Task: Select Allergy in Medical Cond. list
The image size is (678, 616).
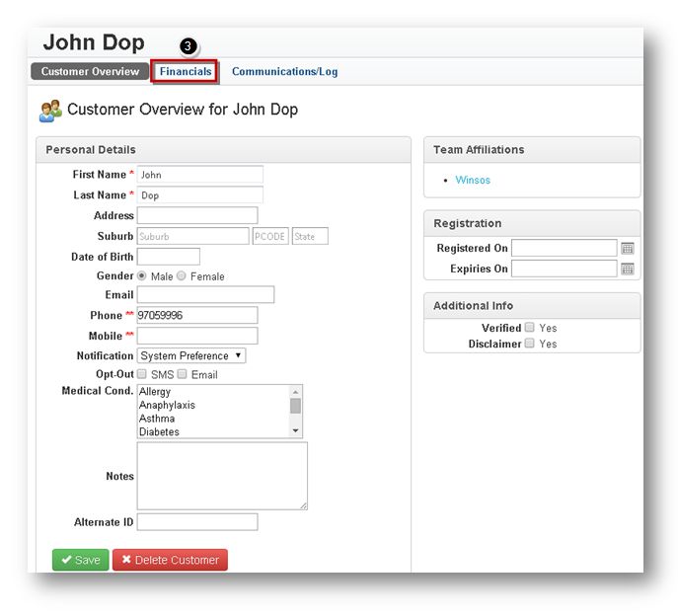Action: [213, 392]
